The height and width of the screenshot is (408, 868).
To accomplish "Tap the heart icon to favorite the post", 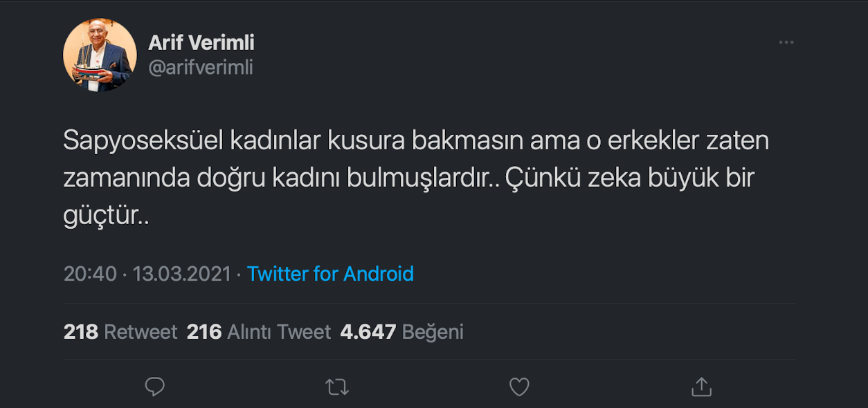I will [x=518, y=387].
